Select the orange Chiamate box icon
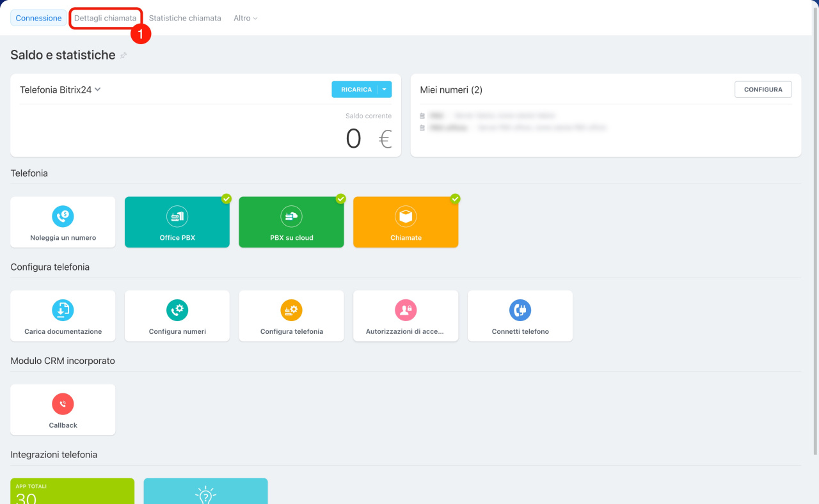The width and height of the screenshot is (819, 504). (406, 216)
